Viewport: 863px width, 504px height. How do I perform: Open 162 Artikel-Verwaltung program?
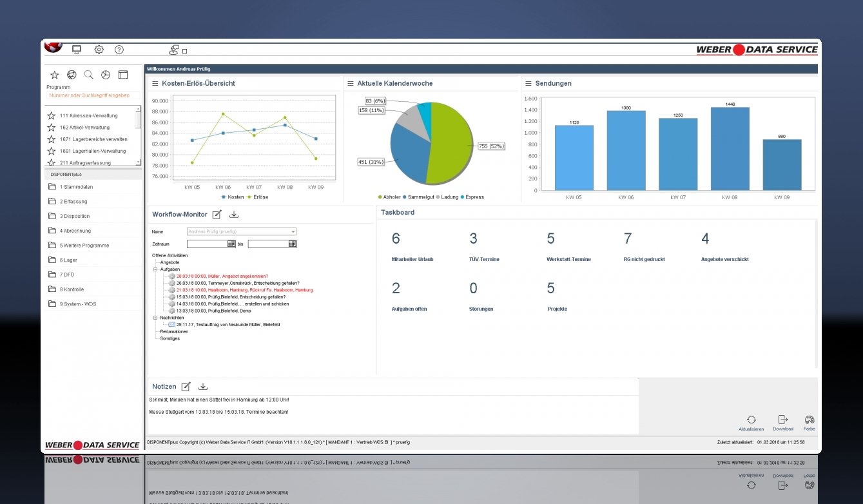84,128
